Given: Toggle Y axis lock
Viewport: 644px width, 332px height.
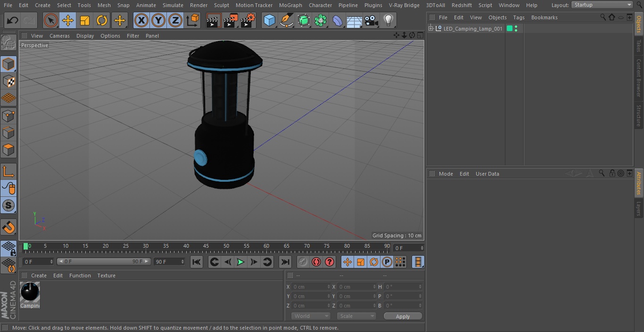Looking at the screenshot, I should 158,20.
